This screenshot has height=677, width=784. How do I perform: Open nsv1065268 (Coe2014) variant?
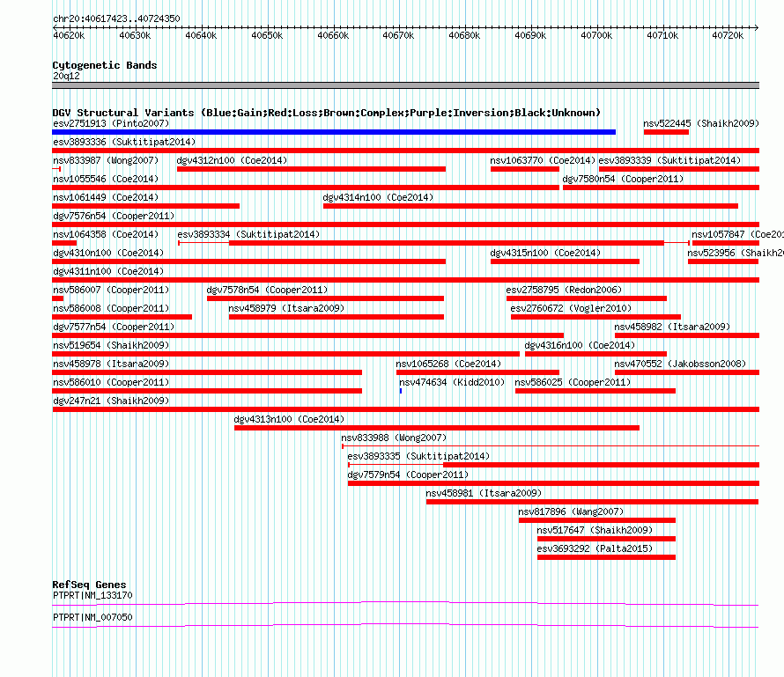pos(448,364)
